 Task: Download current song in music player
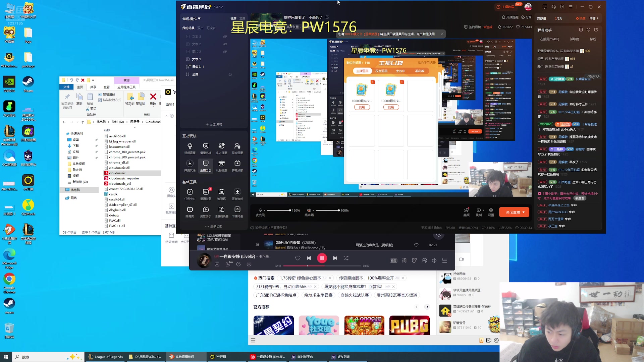(x=249, y=264)
